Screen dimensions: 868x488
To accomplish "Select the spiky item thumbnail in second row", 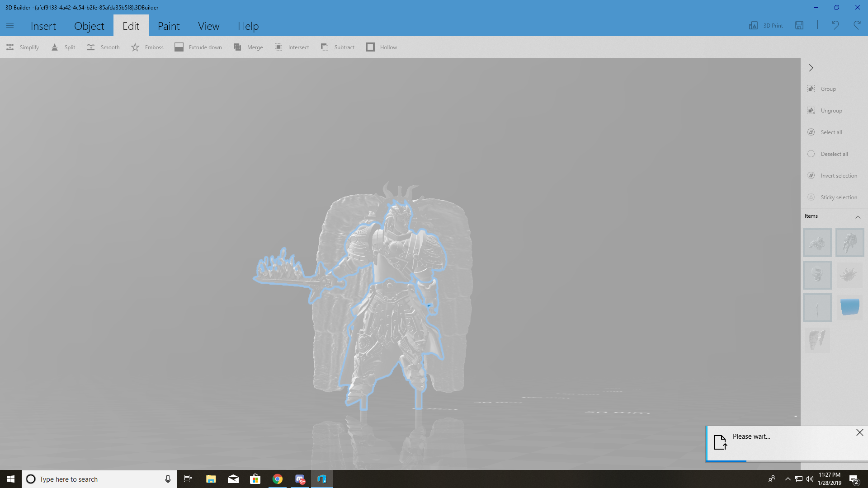I will click(849, 275).
